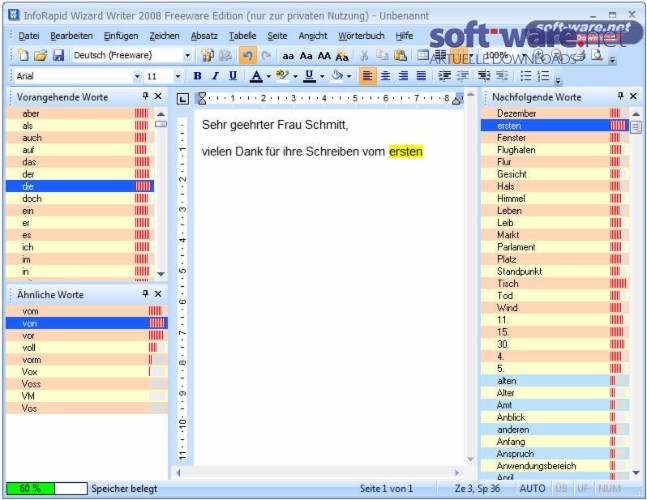This screenshot has height=500, width=647.
Task: Align paragraph left
Action: [367, 76]
